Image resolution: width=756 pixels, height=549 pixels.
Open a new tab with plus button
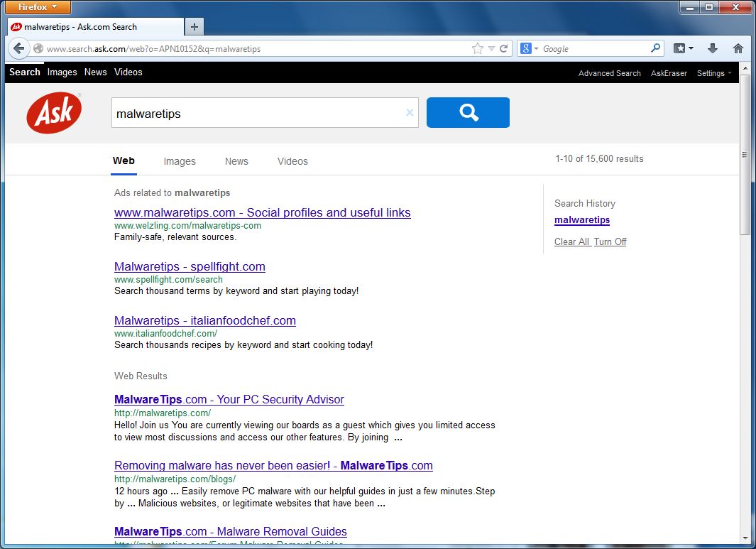pyautogui.click(x=195, y=27)
